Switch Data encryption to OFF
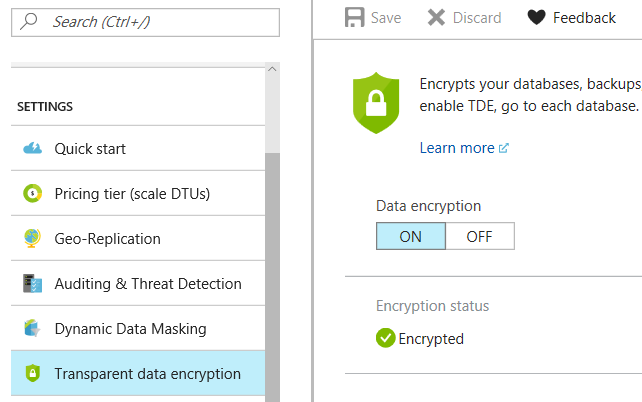The image size is (642, 402). coord(479,237)
